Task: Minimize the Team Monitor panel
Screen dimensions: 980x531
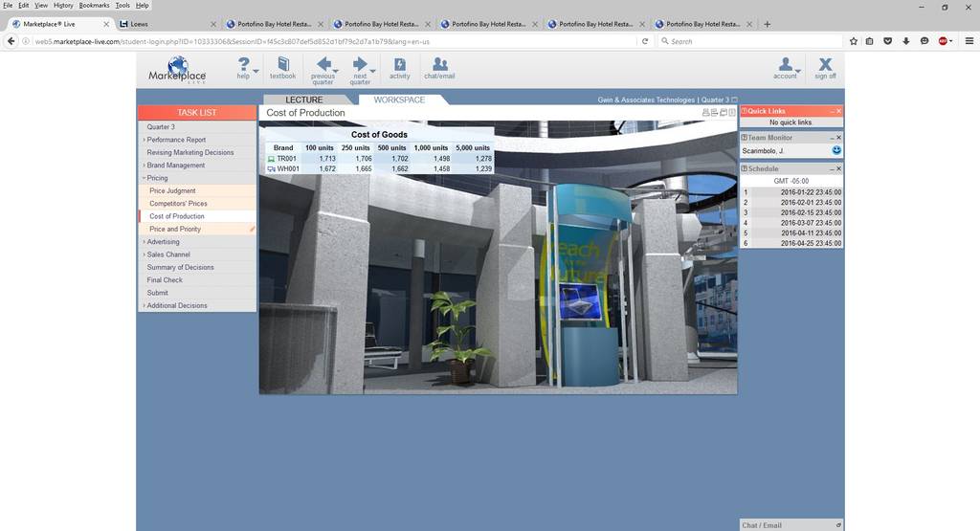Action: 832,138
